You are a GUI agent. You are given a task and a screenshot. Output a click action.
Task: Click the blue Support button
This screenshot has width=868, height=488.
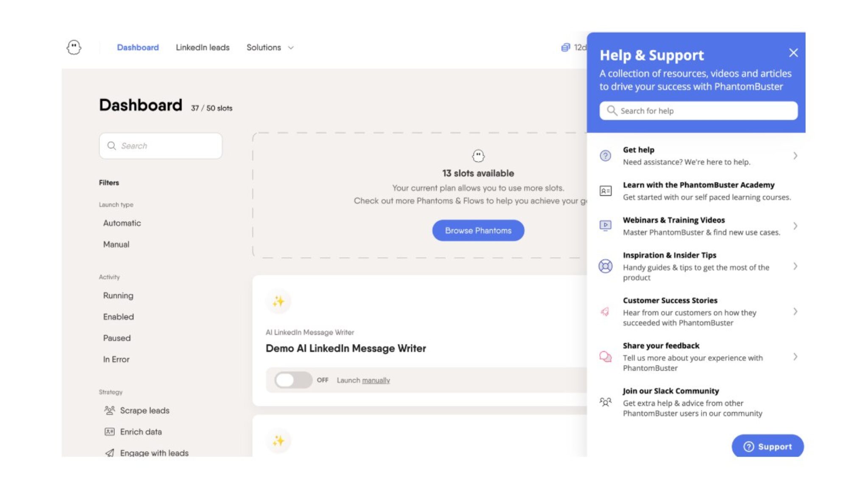(x=768, y=446)
